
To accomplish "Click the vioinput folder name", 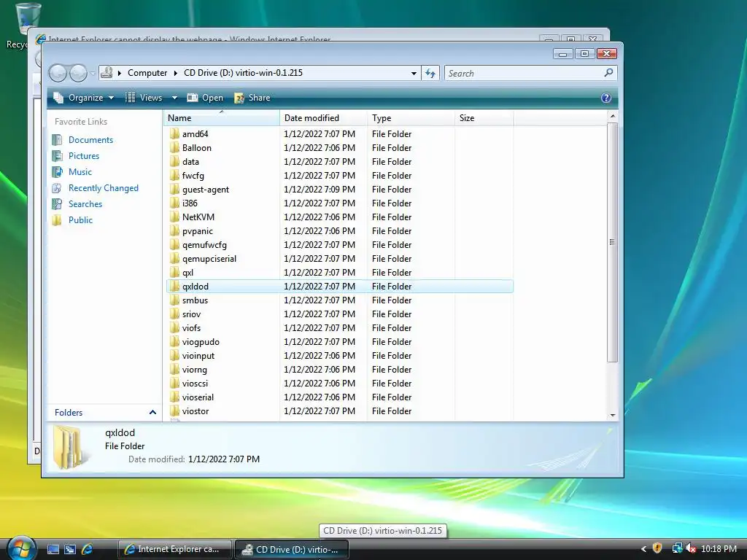I will 198,356.
